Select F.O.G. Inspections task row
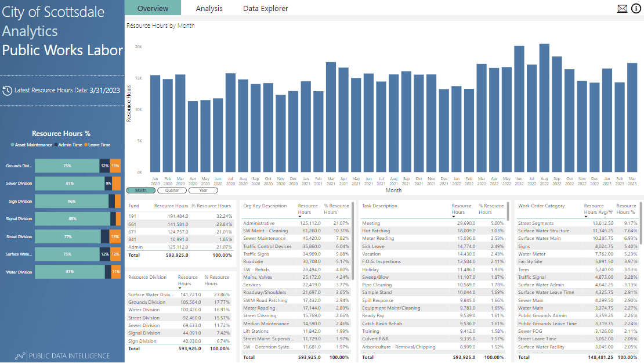 [433, 261]
